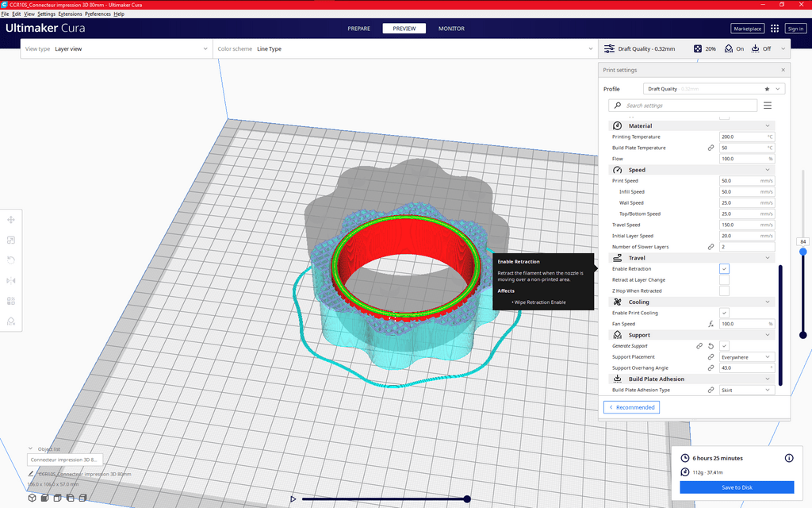This screenshot has width=812, height=508.
Task: Switch to the PREPARE stage tab
Action: click(x=359, y=29)
